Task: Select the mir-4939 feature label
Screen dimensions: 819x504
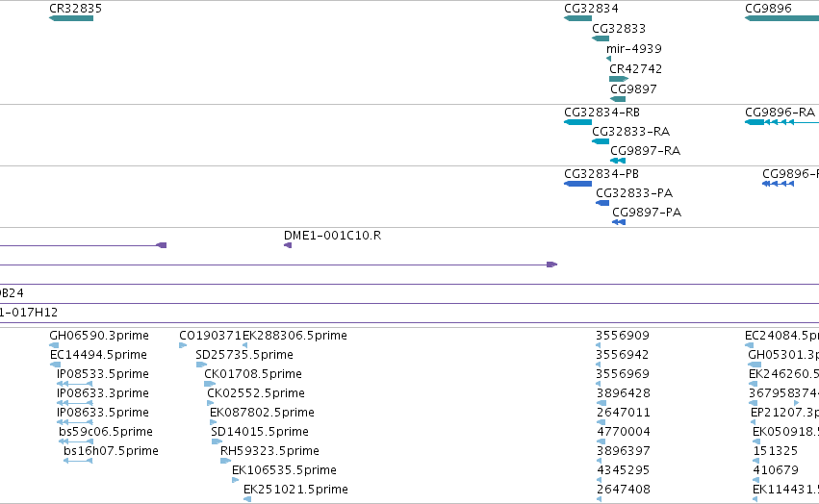Action: click(633, 48)
